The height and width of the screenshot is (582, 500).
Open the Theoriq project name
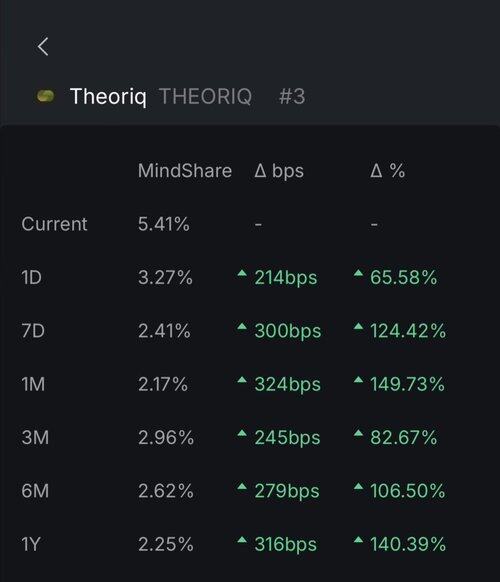pos(108,97)
